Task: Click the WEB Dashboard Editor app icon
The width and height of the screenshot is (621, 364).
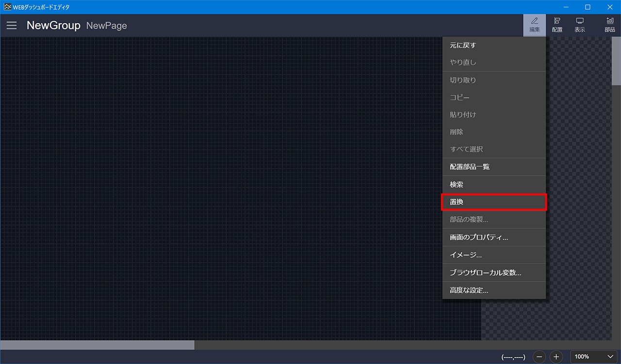Action: (x=7, y=7)
